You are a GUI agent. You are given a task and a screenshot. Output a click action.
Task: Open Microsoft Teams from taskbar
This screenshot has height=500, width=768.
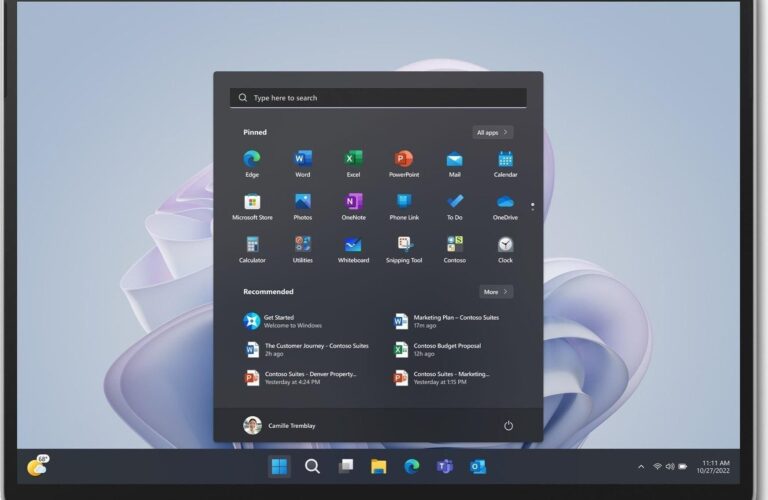[445, 467]
